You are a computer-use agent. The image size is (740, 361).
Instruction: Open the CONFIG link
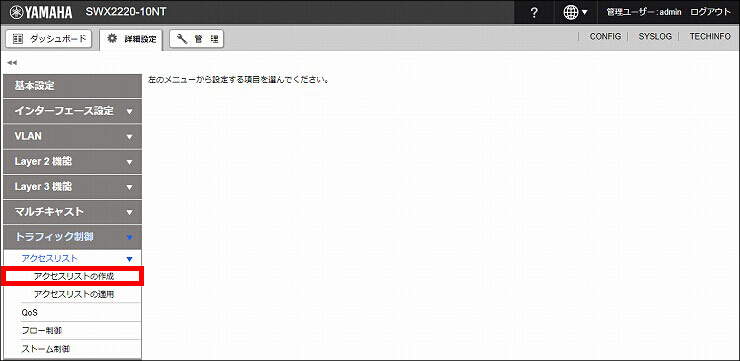[605, 36]
